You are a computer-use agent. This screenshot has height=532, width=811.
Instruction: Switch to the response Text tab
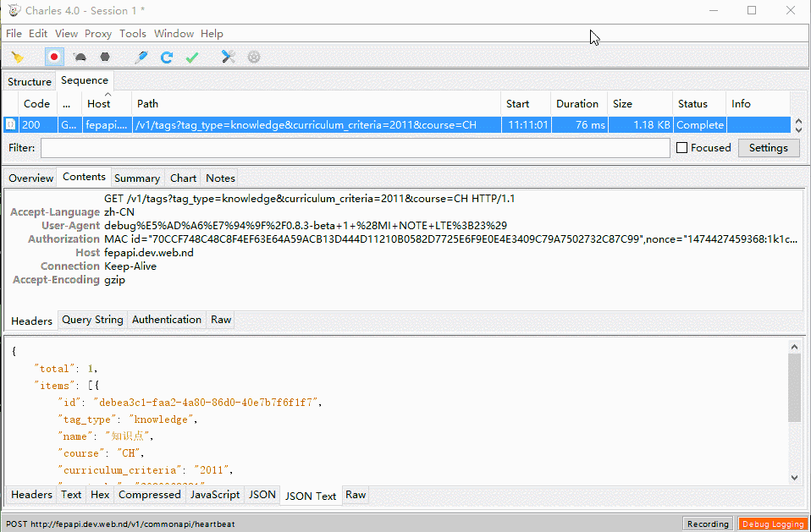(71, 494)
